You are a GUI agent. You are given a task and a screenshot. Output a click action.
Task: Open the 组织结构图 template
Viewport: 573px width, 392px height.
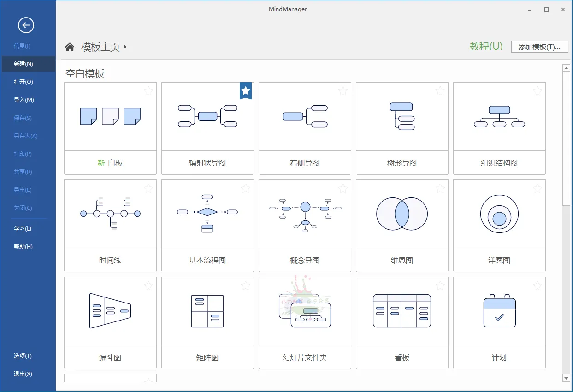(x=499, y=116)
